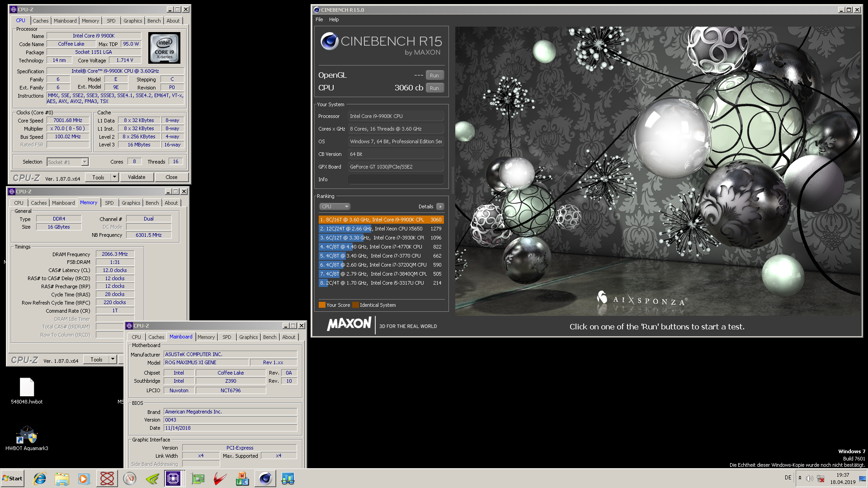The image size is (868, 488).
Task: Click the orange Your Score legend swatch
Action: [322, 305]
